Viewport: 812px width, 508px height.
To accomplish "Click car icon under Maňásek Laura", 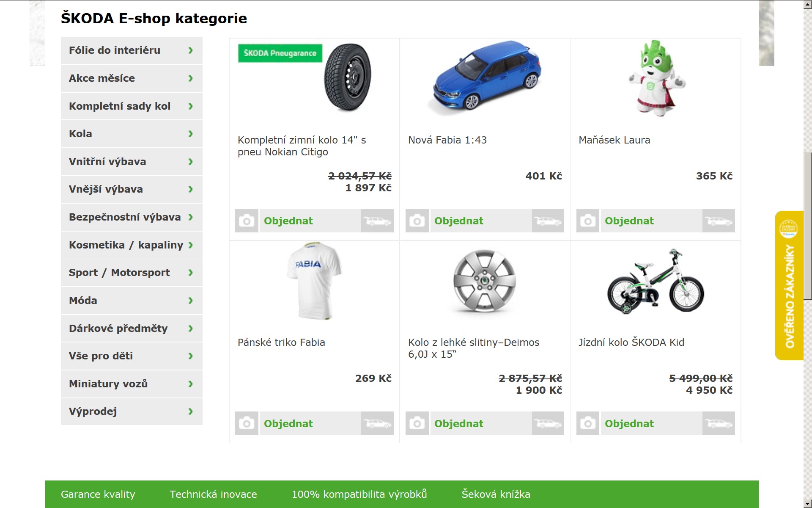I will coord(719,221).
